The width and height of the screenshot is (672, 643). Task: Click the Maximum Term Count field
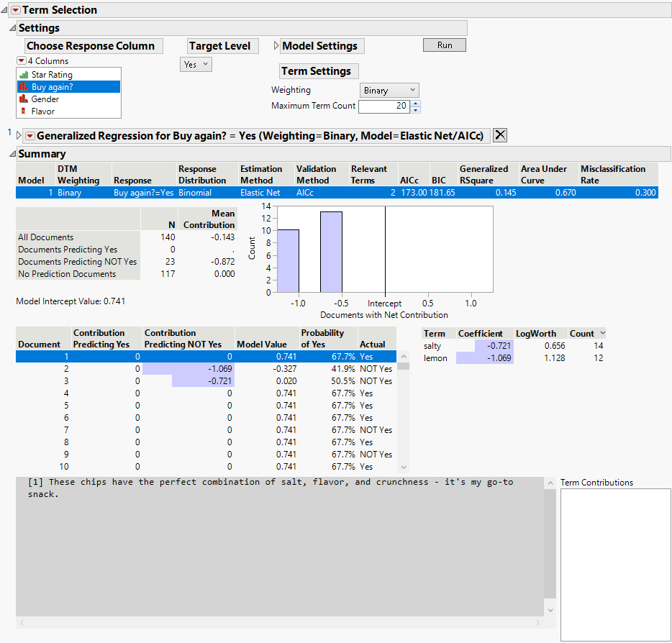pyautogui.click(x=384, y=106)
